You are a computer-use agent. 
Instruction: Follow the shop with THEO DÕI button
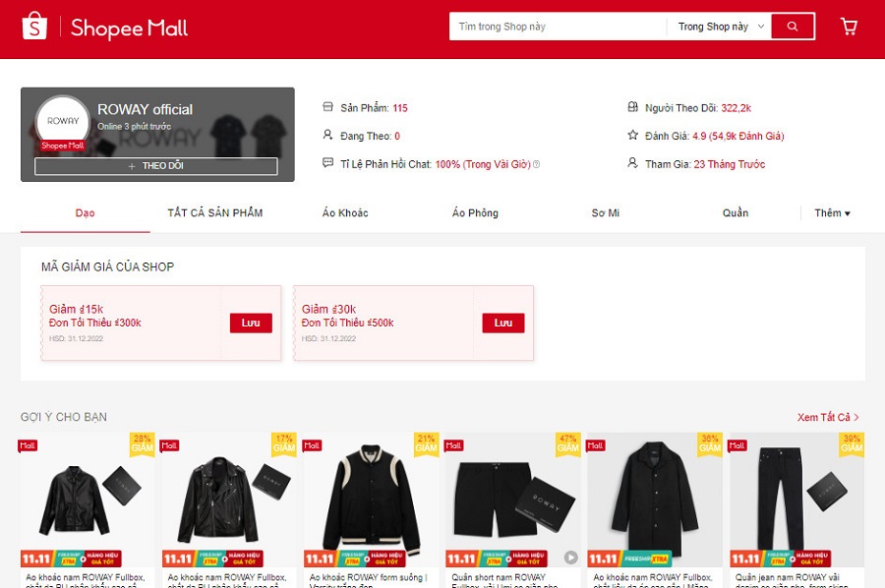[x=156, y=166]
